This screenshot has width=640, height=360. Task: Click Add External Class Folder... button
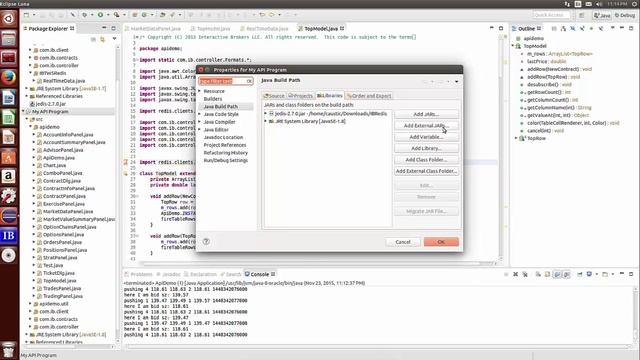(x=426, y=171)
